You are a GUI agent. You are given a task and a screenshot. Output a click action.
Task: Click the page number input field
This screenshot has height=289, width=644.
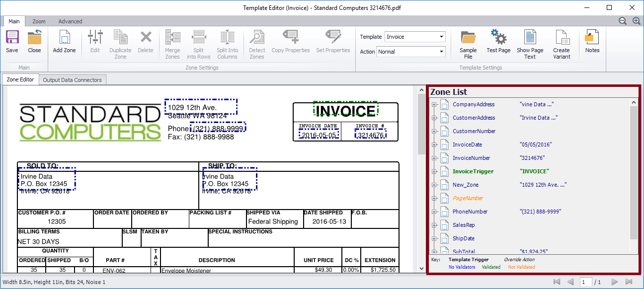point(585,282)
